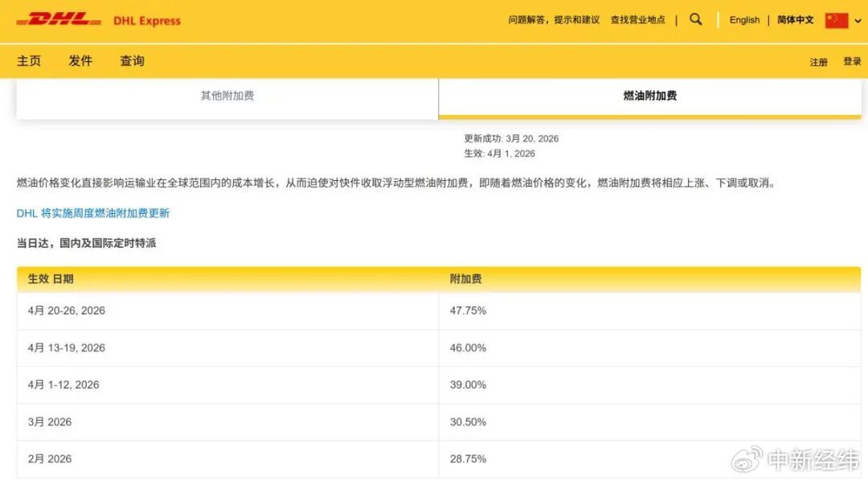The image size is (868, 481).
Task: Click the China flag icon
Action: [x=837, y=20]
